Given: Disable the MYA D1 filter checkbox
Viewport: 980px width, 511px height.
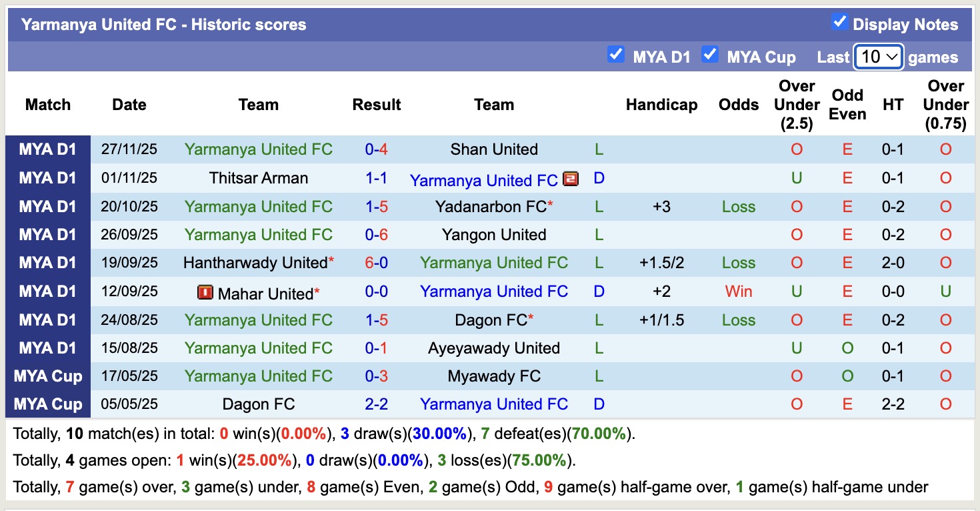Looking at the screenshot, I should (x=617, y=55).
